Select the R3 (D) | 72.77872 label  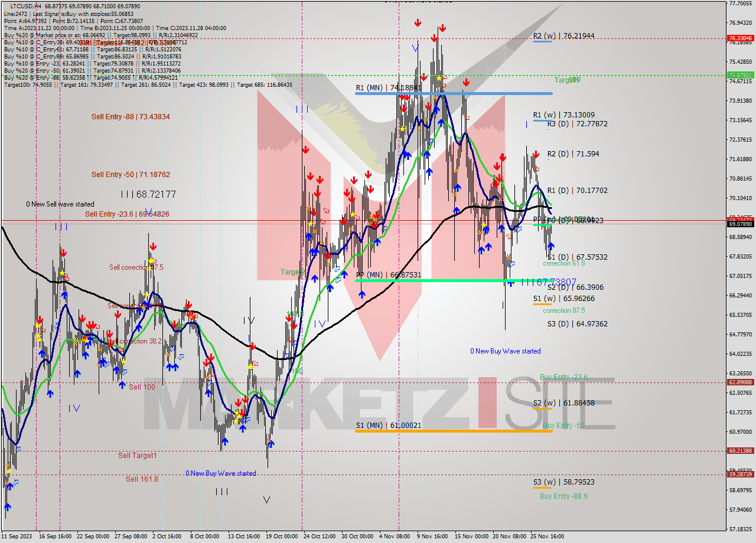pos(577,124)
